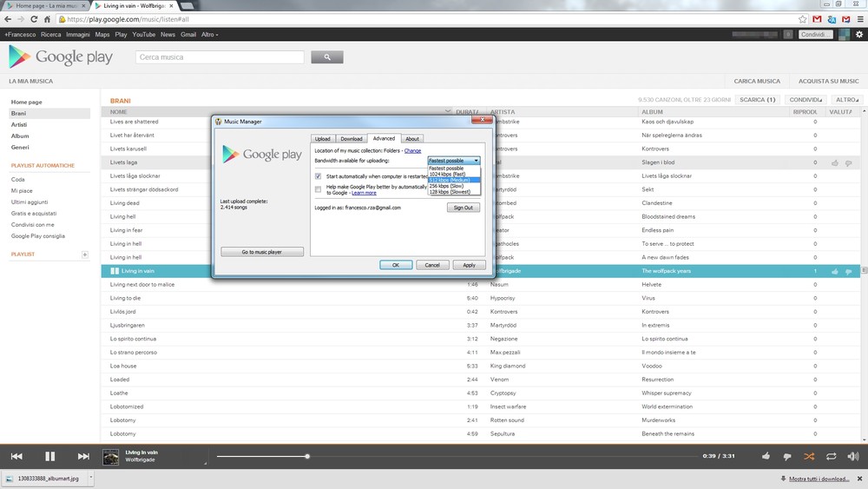The width and height of the screenshot is (868, 489).
Task: Open the About tab in Music Manager
Action: pyautogui.click(x=412, y=139)
